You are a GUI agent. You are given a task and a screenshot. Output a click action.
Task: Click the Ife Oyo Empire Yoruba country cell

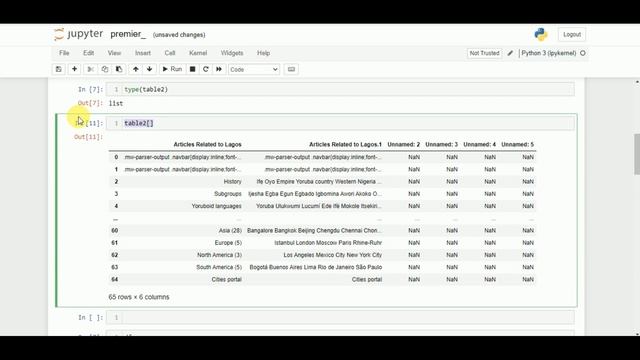(319, 182)
